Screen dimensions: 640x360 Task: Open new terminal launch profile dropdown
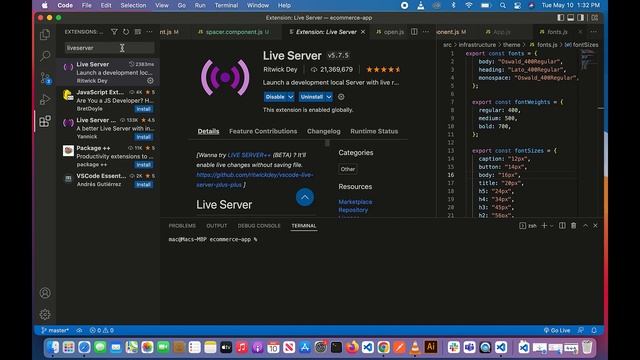pos(551,226)
